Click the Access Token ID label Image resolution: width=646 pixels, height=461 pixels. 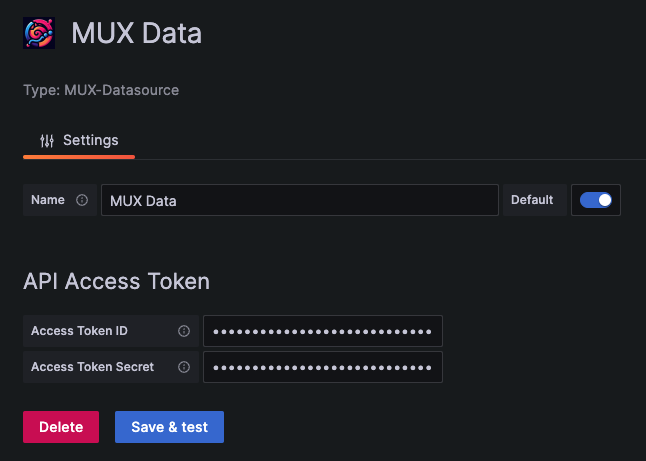tap(80, 331)
